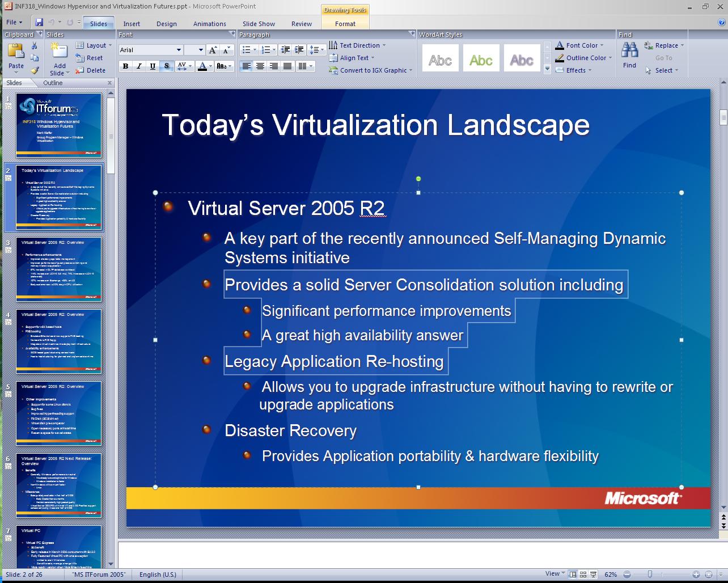
Task: Select slide 3 thumbnail Virtual Server 2005 R2: Overview
Action: click(59, 269)
